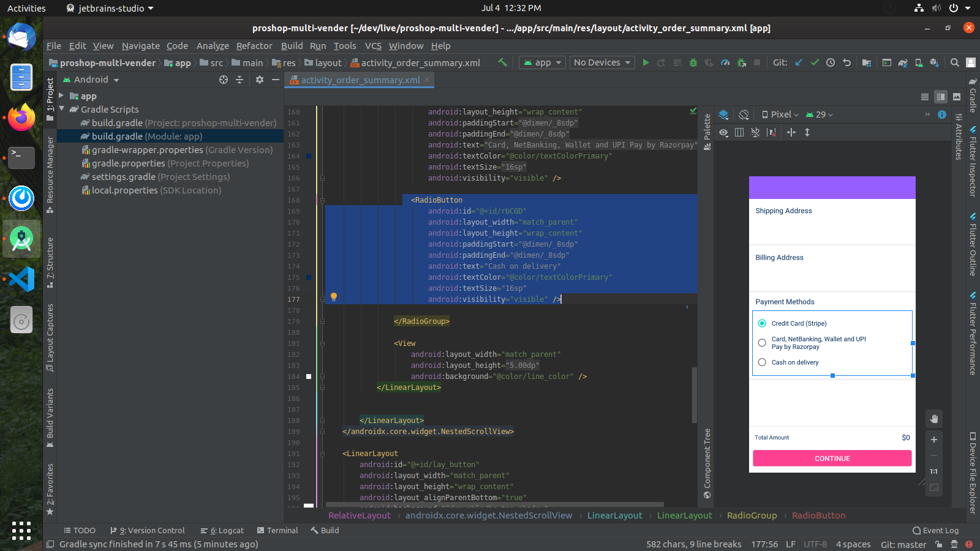Open Git: master branch menu
Viewport: 980px width, 551px height.
click(x=903, y=544)
